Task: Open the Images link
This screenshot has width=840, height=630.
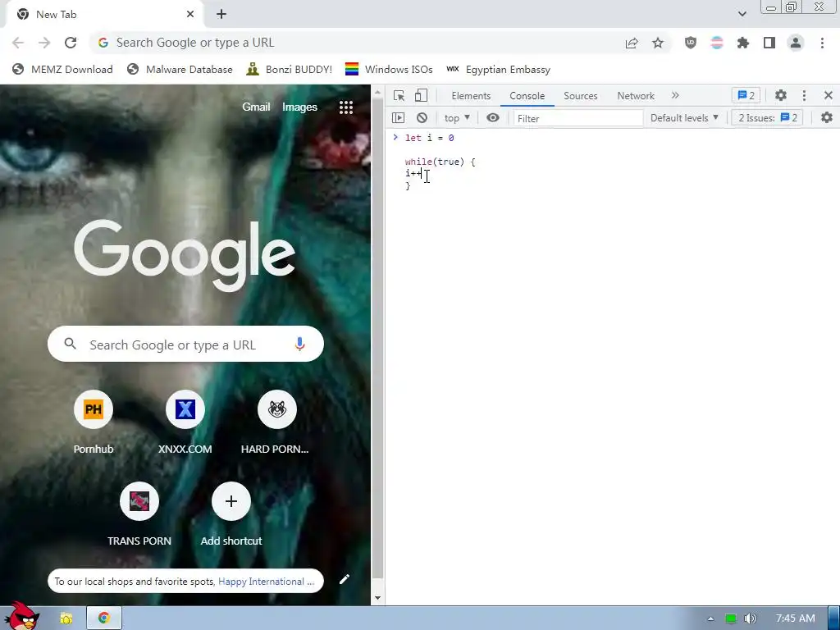Action: [x=299, y=107]
